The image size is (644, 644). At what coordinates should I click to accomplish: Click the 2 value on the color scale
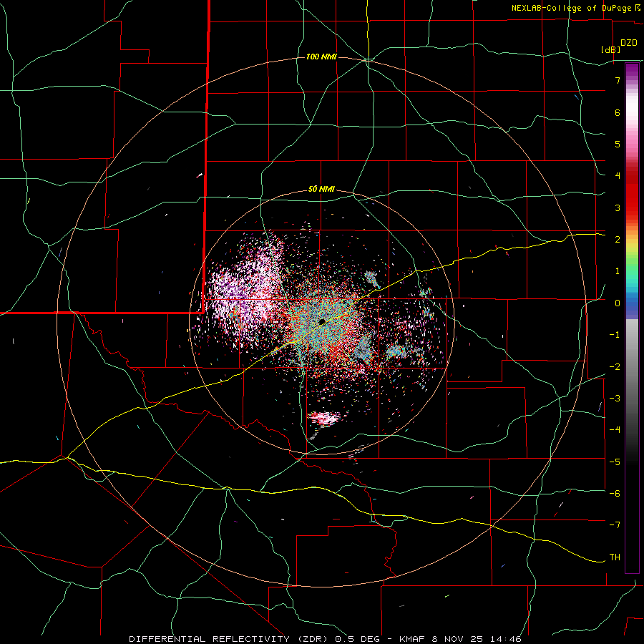(618, 240)
